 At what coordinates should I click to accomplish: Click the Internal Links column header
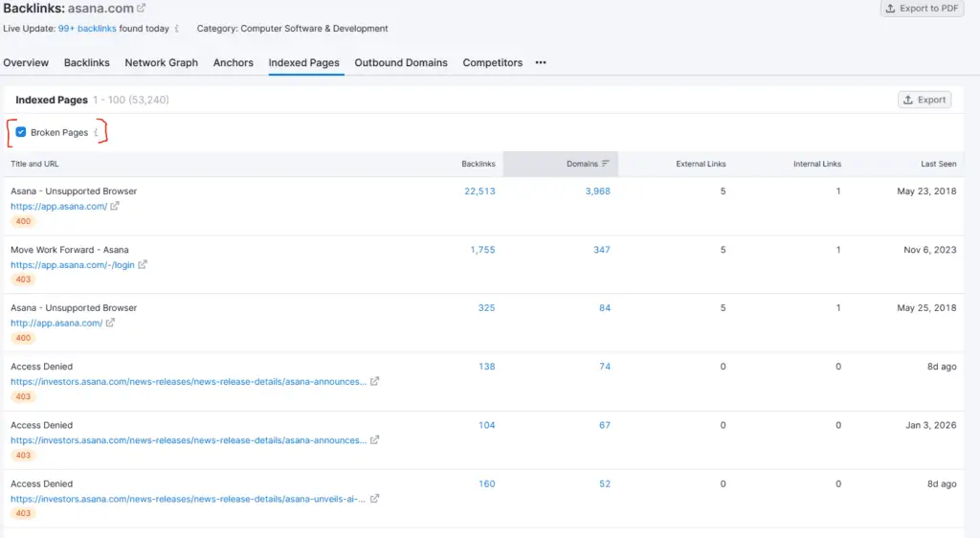tap(817, 164)
